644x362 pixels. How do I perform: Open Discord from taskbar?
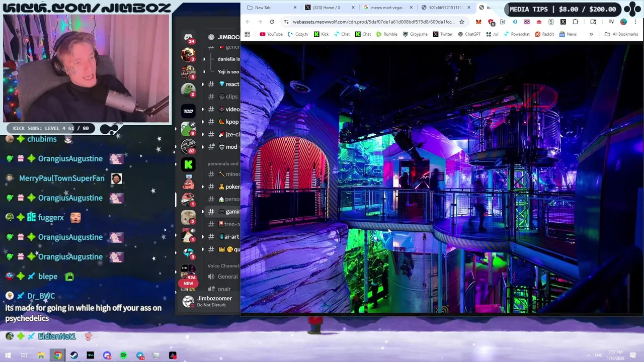[107, 355]
